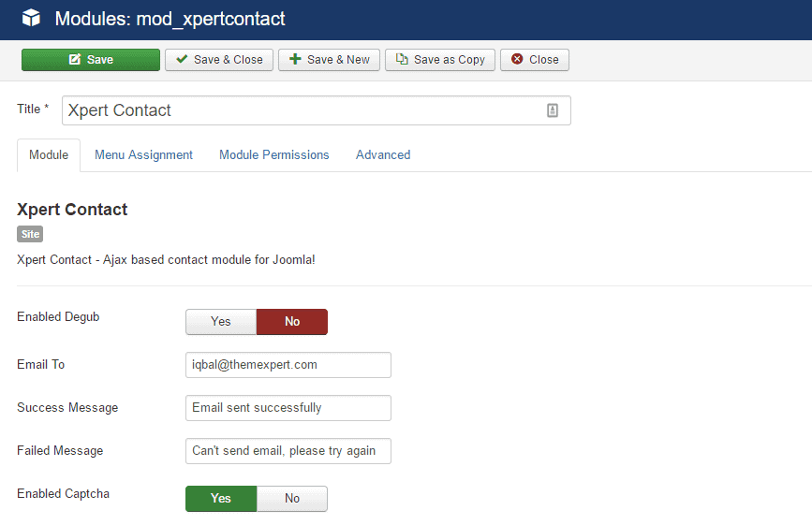Click the Save button
Image resolution: width=812 pixels, height=525 pixels.
tap(91, 60)
